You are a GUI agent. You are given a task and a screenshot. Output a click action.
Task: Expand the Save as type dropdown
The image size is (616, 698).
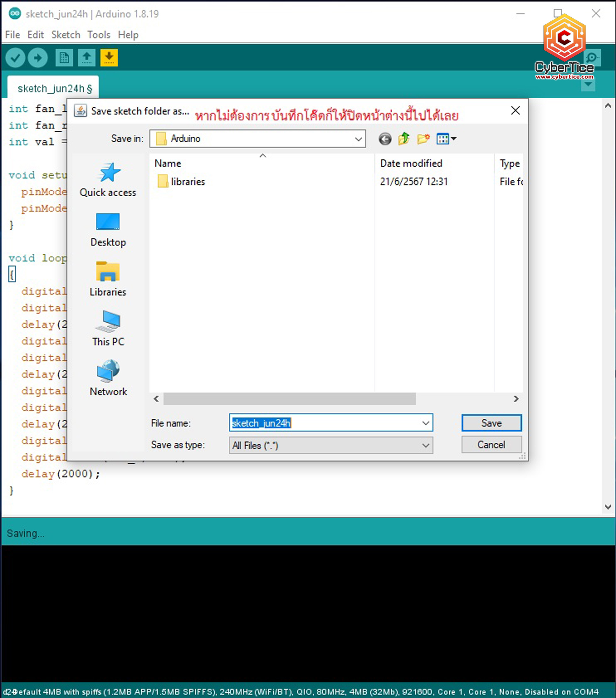pos(425,445)
